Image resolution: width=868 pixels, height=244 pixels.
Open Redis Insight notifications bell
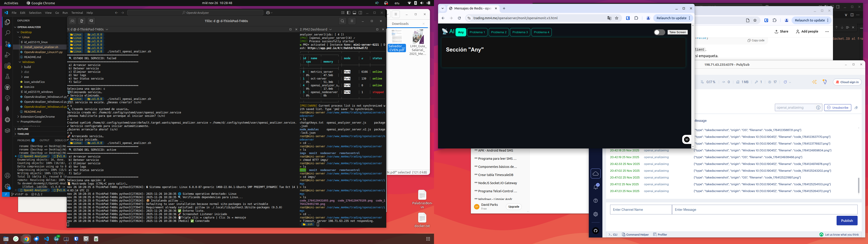pos(595,187)
